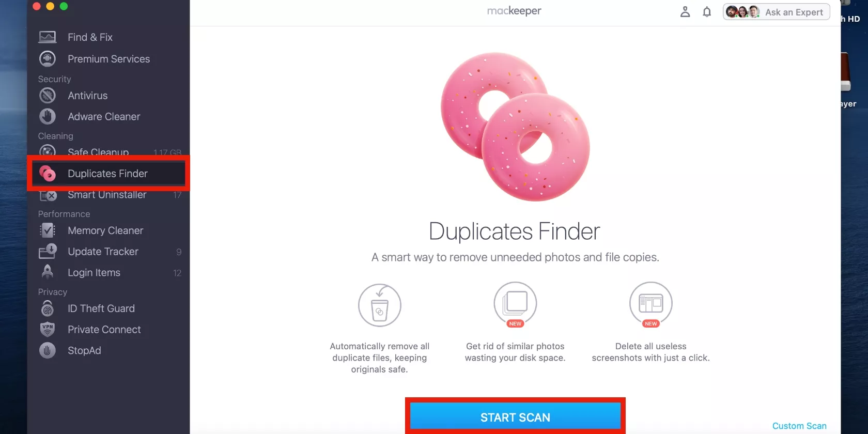Open the Custom Scan link
The image size is (868, 434).
(x=799, y=426)
